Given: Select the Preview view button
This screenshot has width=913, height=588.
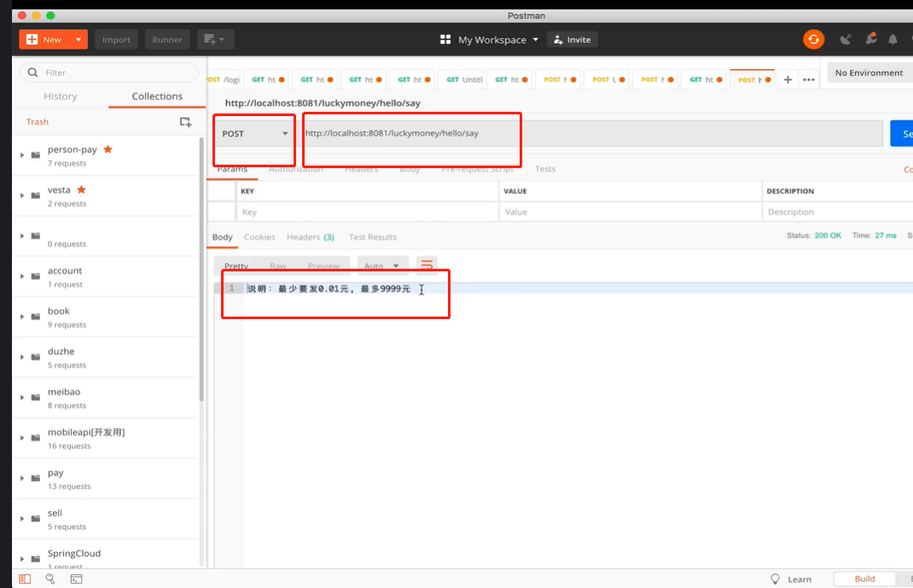Looking at the screenshot, I should click(323, 266).
